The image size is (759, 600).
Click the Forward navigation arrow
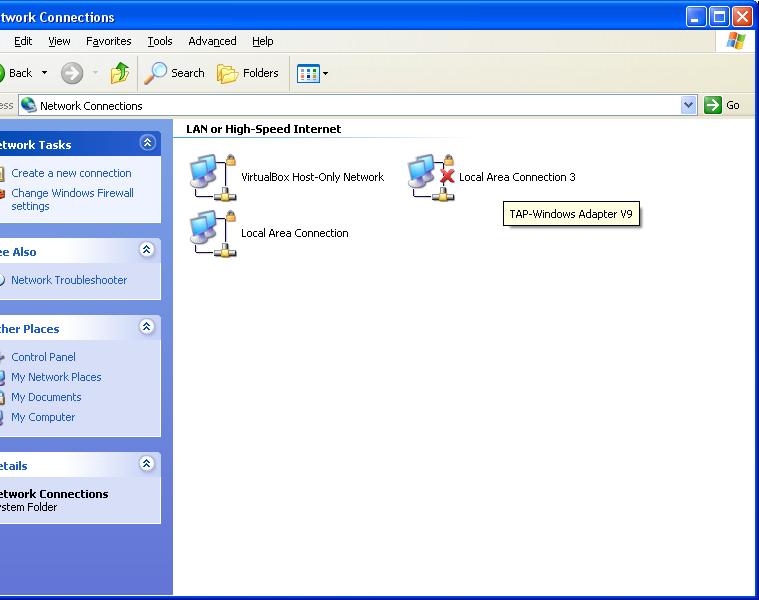[72, 73]
